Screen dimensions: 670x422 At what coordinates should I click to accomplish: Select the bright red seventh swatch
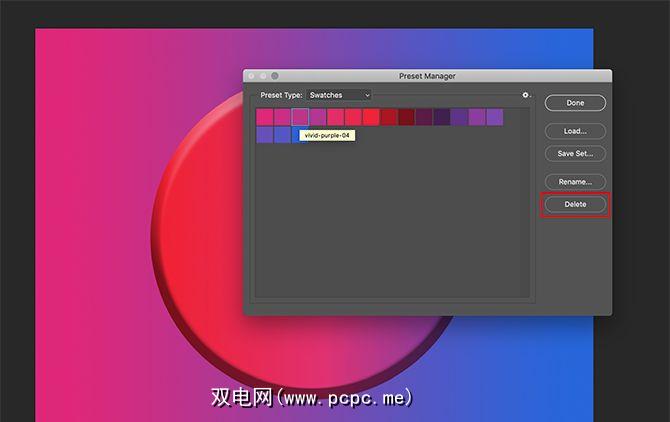(371, 117)
